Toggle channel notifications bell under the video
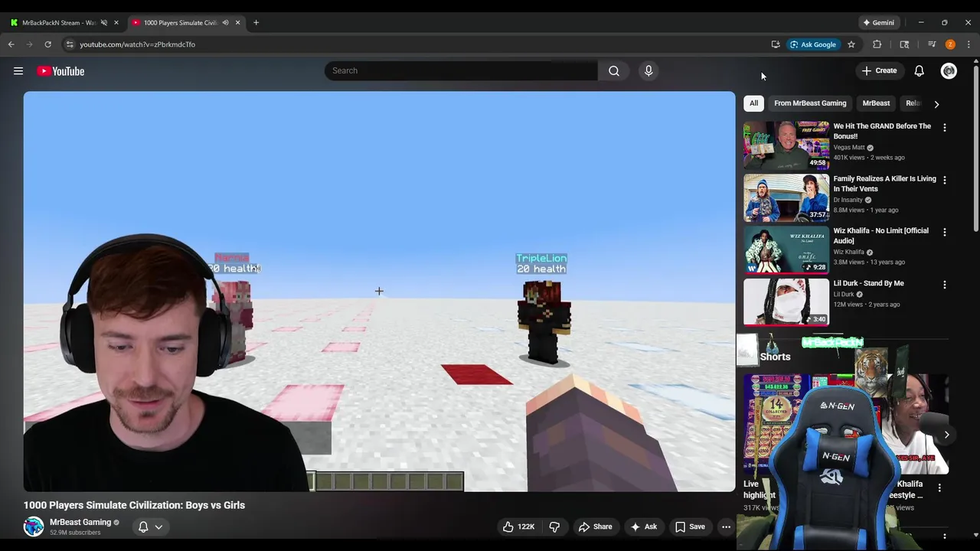 tap(143, 527)
